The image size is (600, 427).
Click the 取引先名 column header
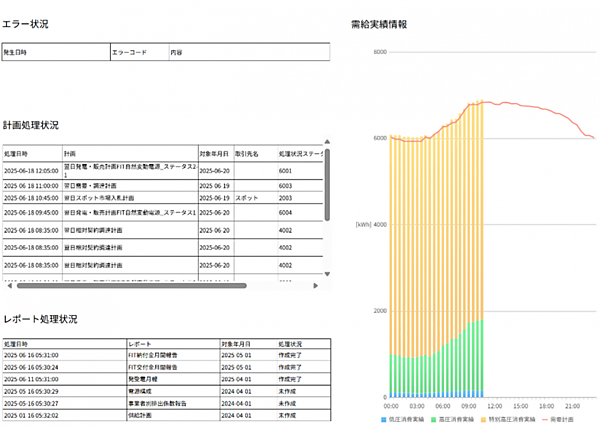coord(248,155)
